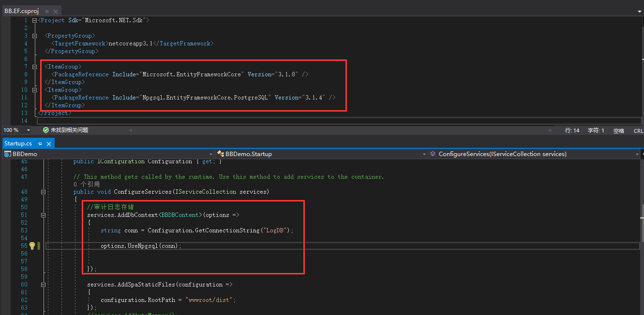Close the Startup.cs tab
This screenshot has height=315, width=644.
coord(48,143)
